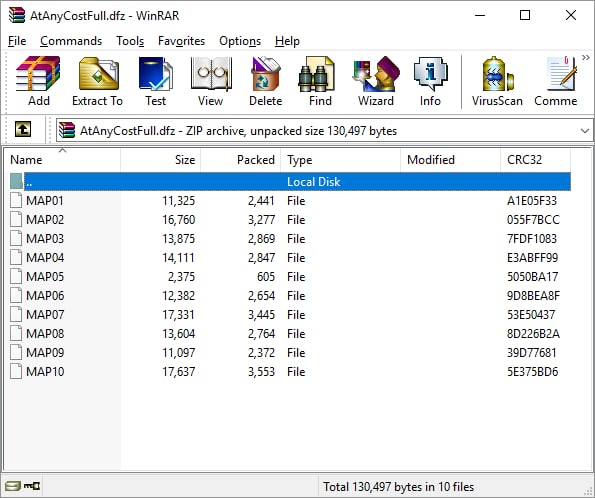Open the archive path dropdown
This screenshot has height=498, width=595.
(584, 131)
